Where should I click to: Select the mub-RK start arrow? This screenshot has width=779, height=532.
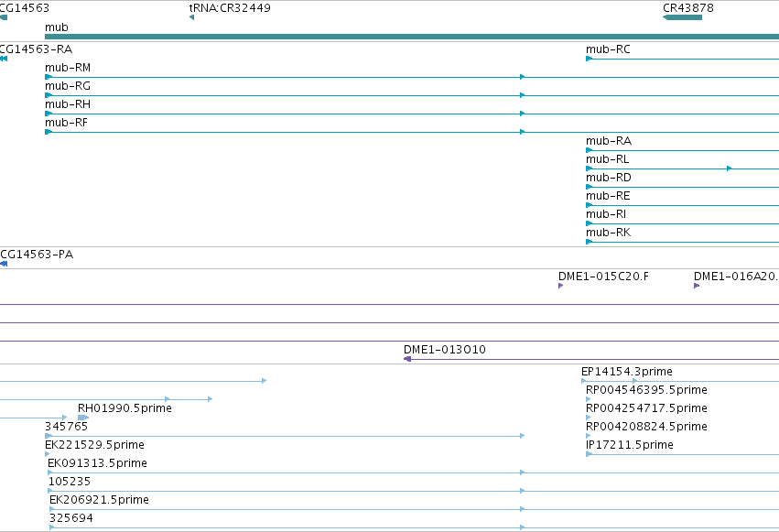point(589,242)
